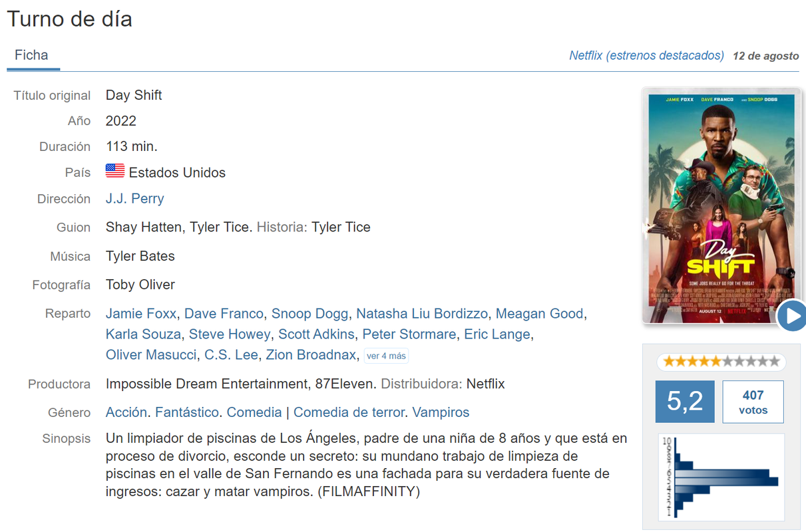Open director J.J. Perry's page

134,198
